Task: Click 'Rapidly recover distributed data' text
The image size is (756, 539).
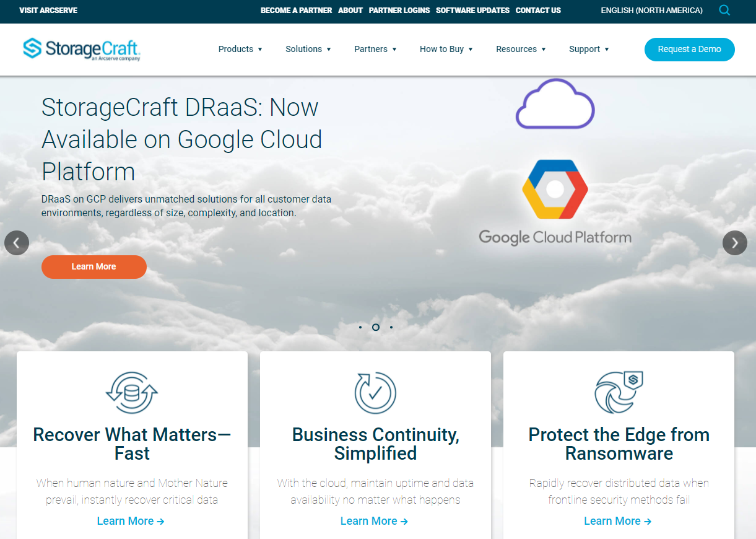Action: click(619, 491)
